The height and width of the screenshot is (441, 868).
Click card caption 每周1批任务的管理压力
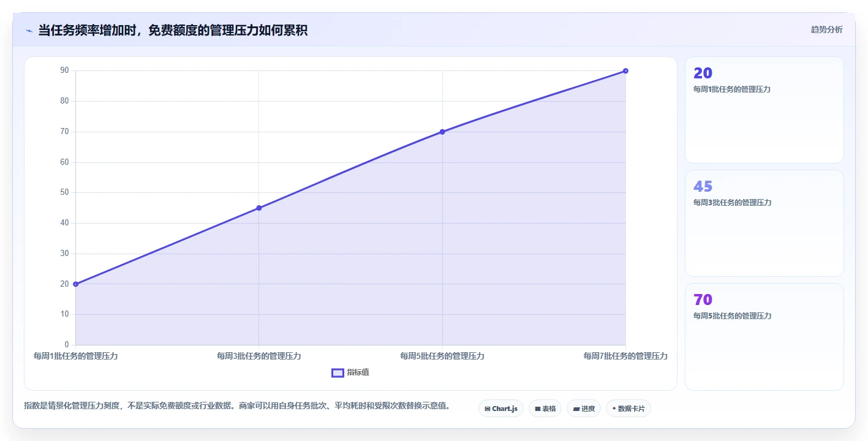tap(731, 89)
